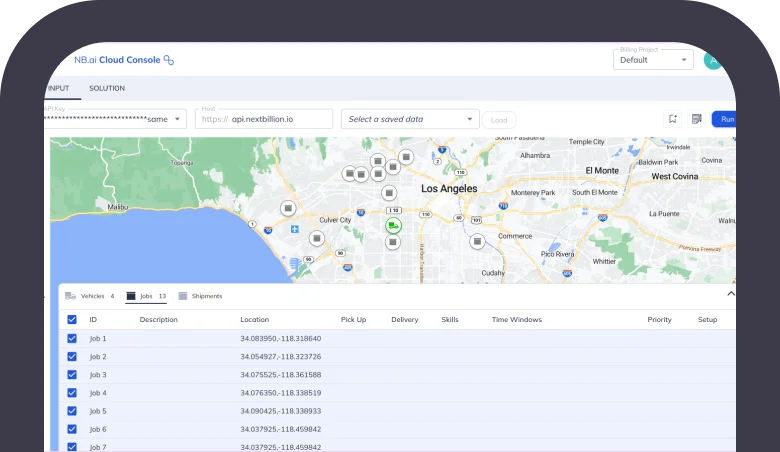Collapse the data table panel with the chevron

(730, 295)
